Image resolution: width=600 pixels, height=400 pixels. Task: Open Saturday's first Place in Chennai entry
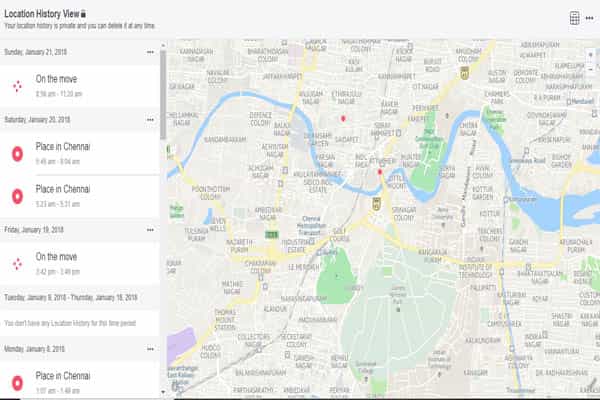(x=80, y=153)
